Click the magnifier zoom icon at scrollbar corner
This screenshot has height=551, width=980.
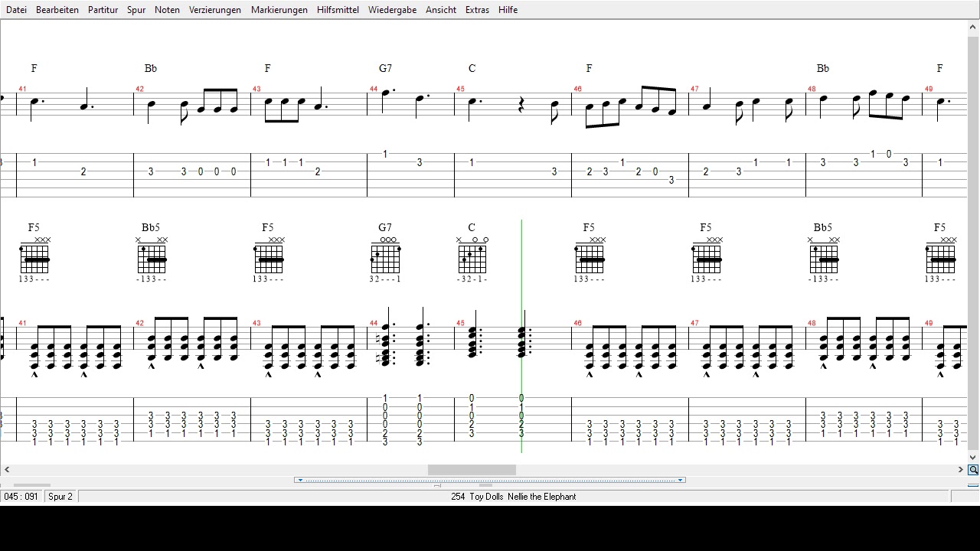coord(973,470)
